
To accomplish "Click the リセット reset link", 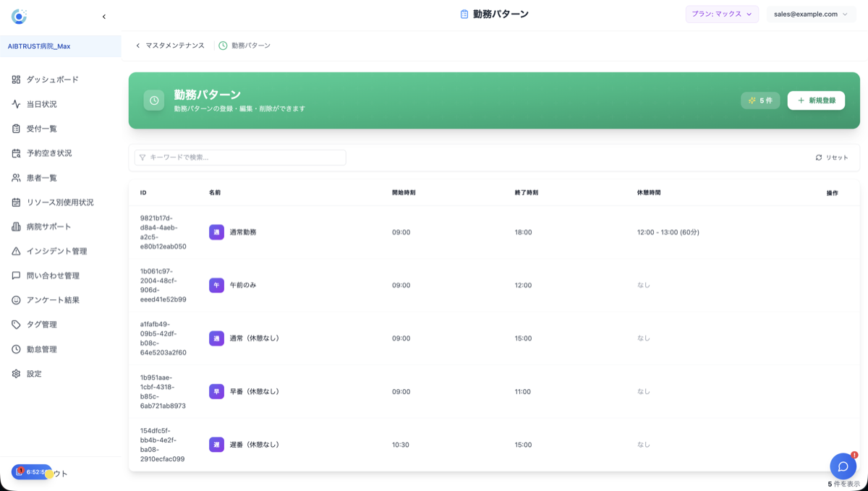I will click(x=830, y=157).
